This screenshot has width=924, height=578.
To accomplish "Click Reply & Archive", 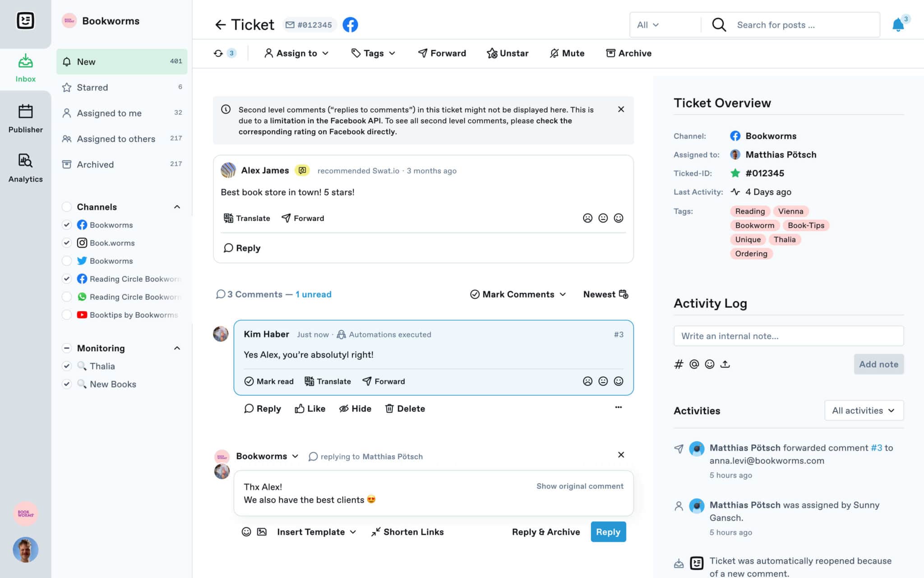I will [x=546, y=532].
